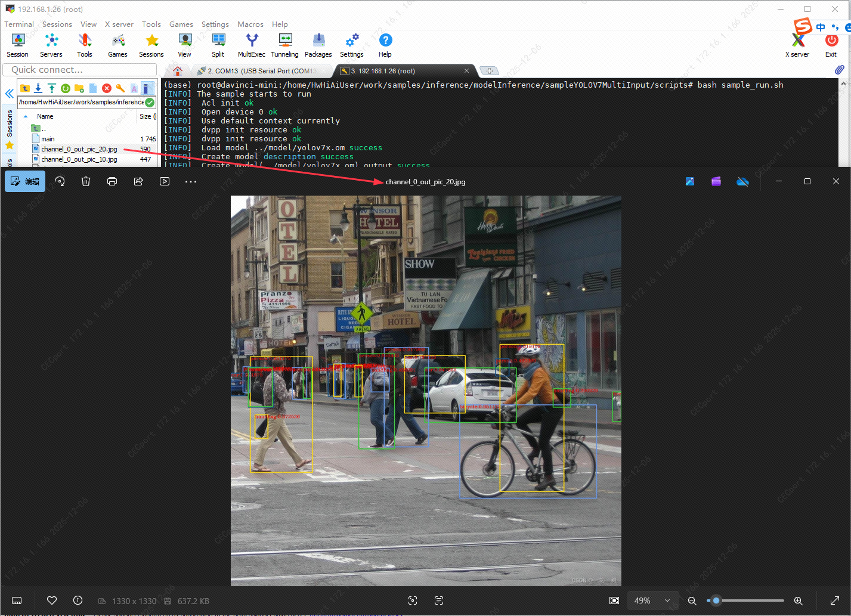Sort files by the Size column

[x=147, y=116]
